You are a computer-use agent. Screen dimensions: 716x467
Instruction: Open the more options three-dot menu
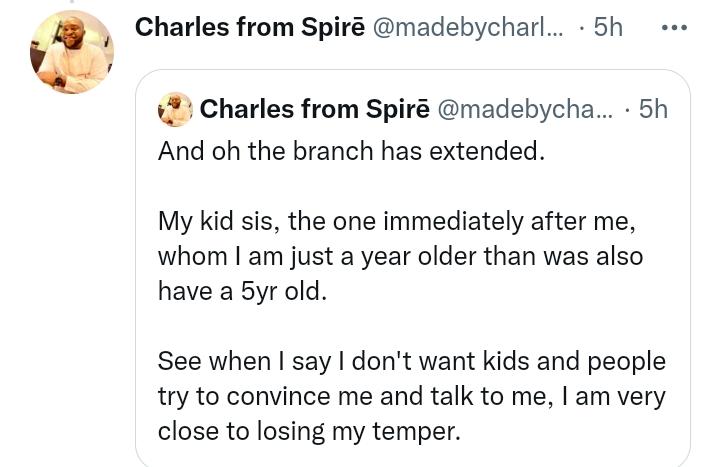click(x=674, y=27)
